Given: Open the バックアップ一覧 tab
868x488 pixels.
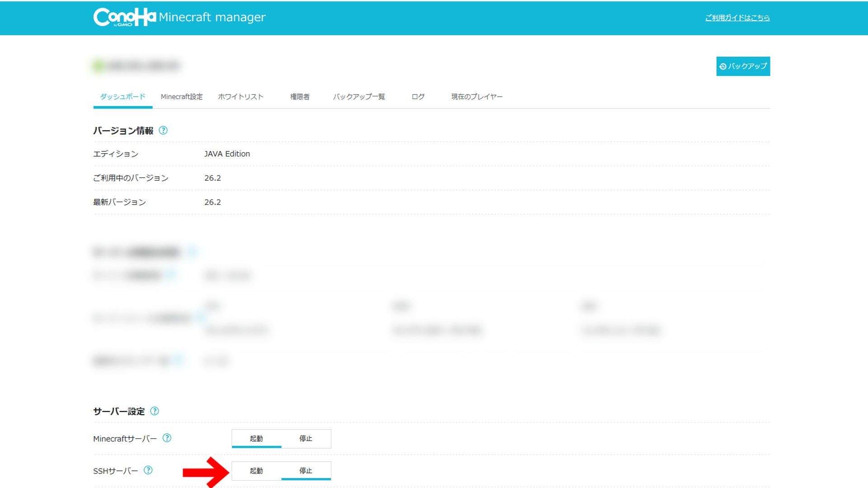Looking at the screenshot, I should click(359, 97).
